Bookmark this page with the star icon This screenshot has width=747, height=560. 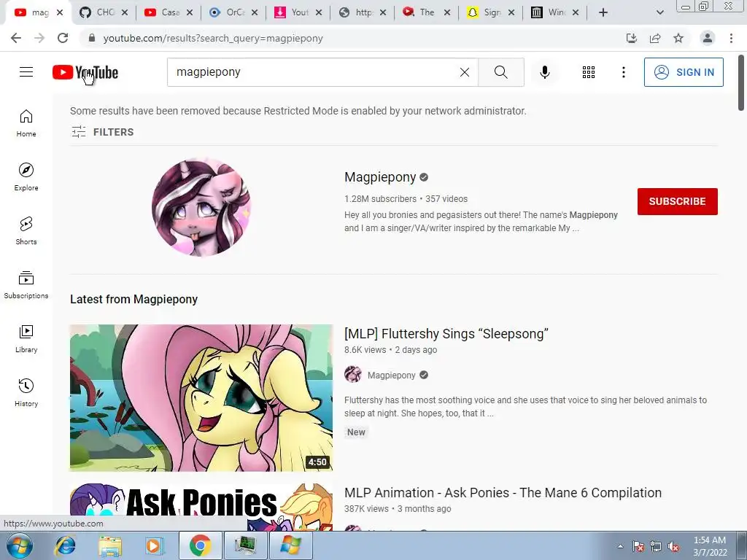click(x=678, y=38)
